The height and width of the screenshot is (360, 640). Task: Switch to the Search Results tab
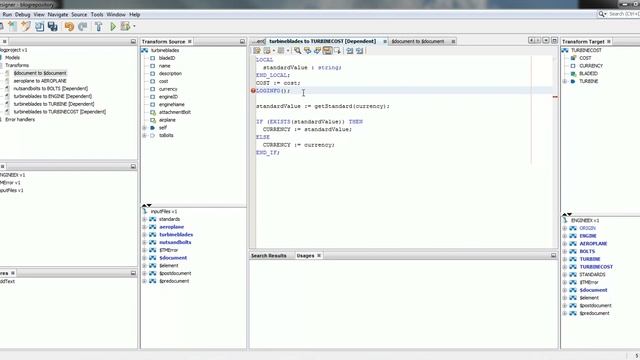click(x=269, y=256)
